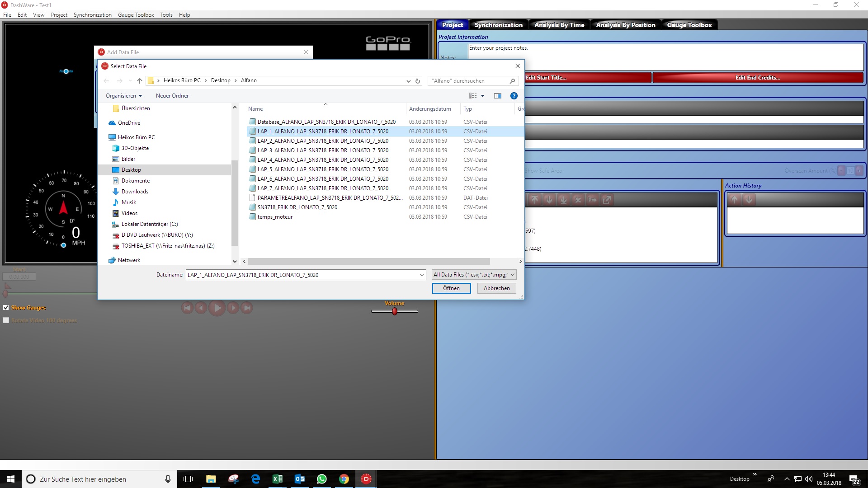Select Dokumente in navigation pane
The height and width of the screenshot is (488, 868).
[x=135, y=181]
